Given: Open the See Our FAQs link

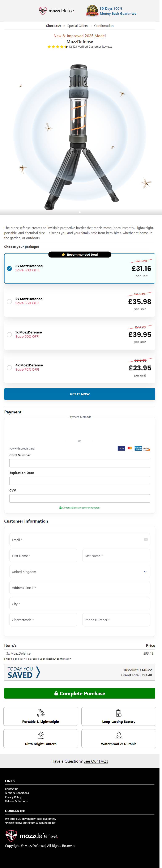Looking at the screenshot, I should point(96,761).
